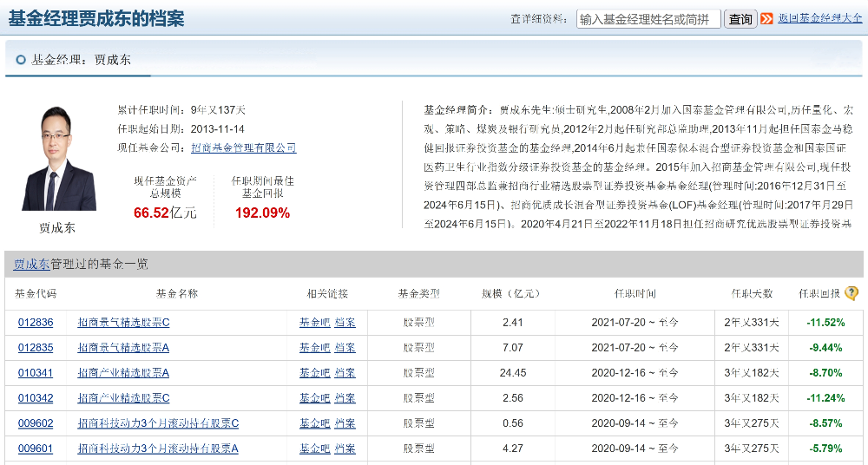868x465 pixels.
Task: Click the 66.52亿元 total asset value
Action: click(165, 213)
